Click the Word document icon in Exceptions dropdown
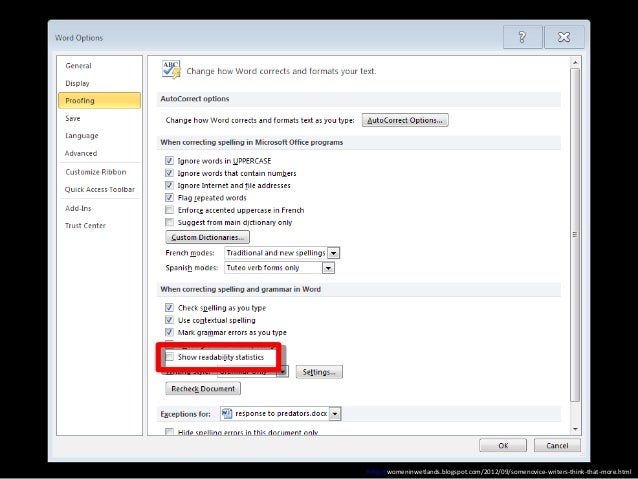This screenshot has width=638, height=479. 227,413
